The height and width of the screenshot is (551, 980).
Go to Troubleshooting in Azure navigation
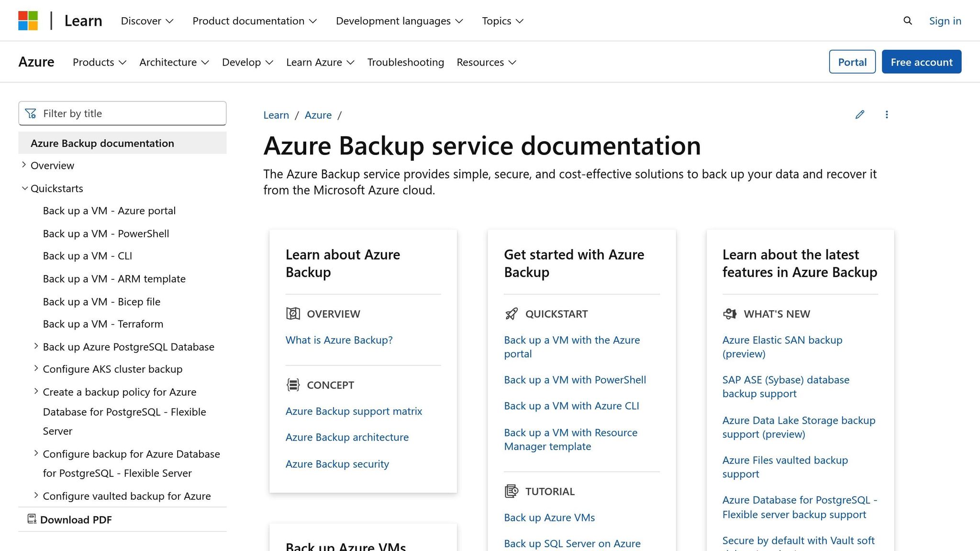[x=405, y=62]
